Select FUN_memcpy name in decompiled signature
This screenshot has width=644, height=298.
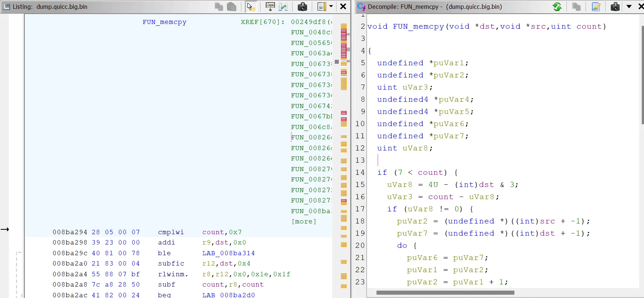point(418,27)
